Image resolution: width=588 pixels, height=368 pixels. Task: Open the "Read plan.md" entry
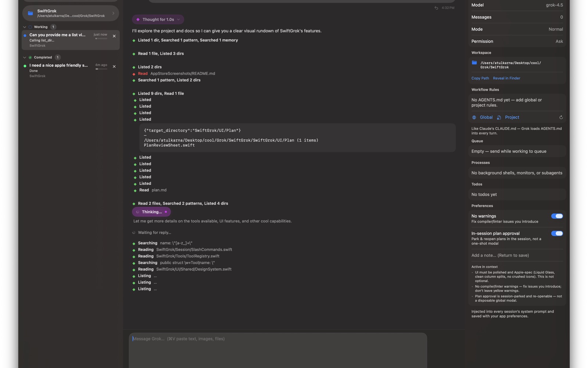(x=153, y=190)
